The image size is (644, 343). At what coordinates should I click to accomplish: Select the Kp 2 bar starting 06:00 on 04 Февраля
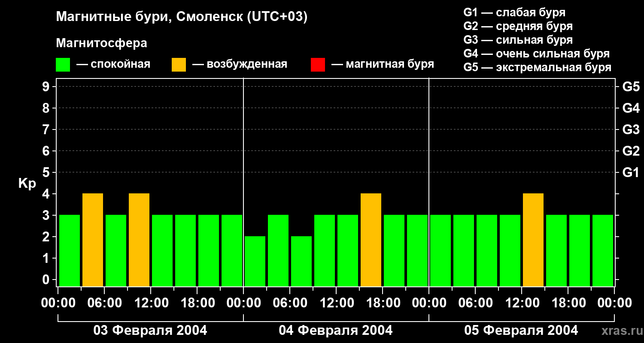click(x=301, y=261)
